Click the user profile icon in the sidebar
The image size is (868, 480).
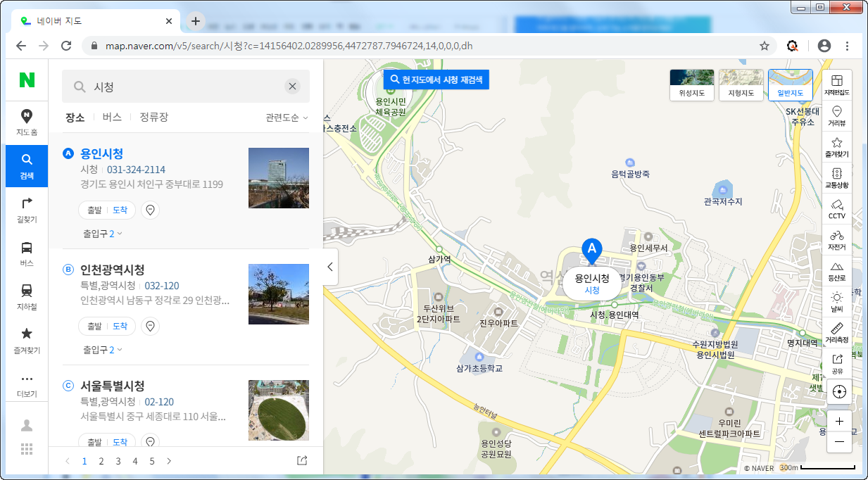(x=27, y=425)
